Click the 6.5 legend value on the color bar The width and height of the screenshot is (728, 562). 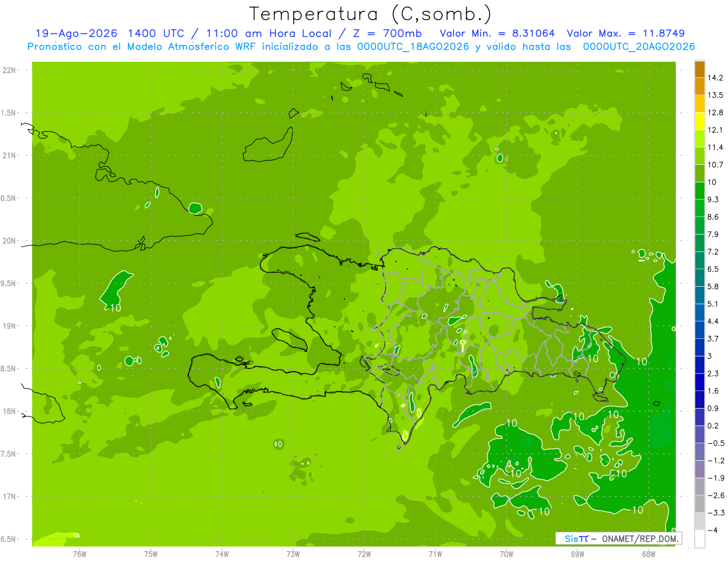click(713, 269)
